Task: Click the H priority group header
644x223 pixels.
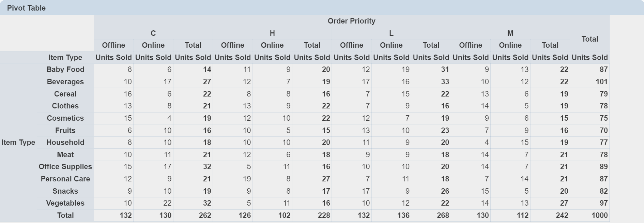Action: pos(272,33)
